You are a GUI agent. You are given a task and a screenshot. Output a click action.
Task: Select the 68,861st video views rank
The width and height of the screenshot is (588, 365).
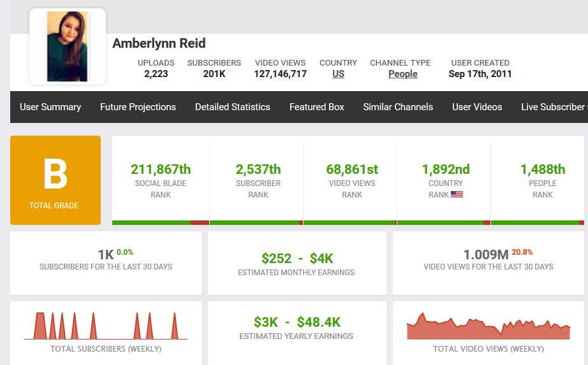point(352,169)
